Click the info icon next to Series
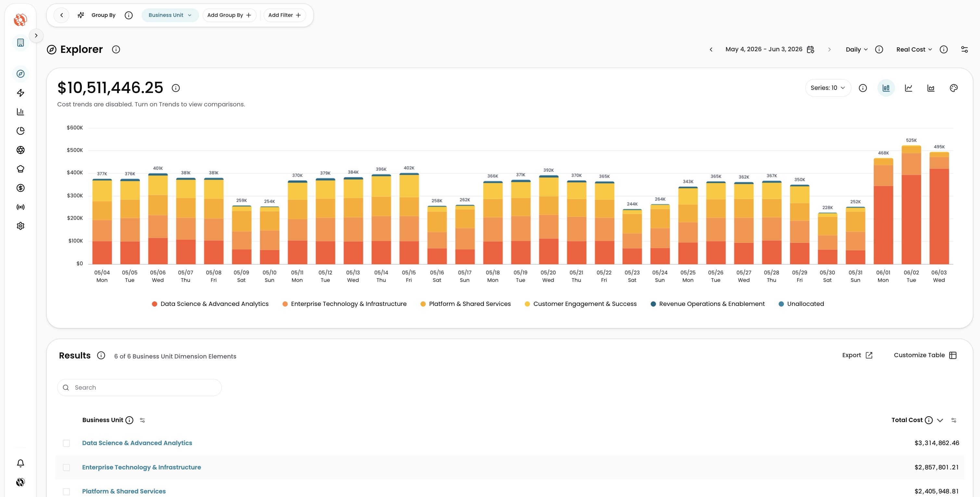Image resolution: width=980 pixels, height=497 pixels. [863, 88]
